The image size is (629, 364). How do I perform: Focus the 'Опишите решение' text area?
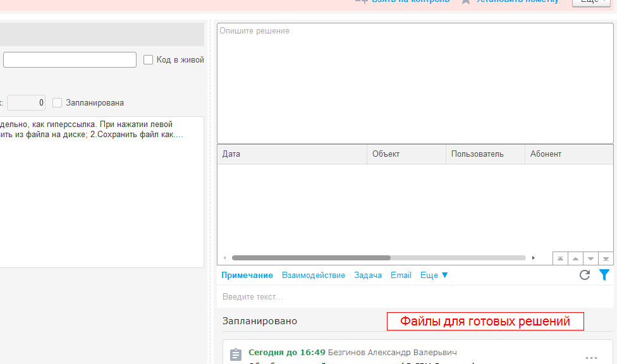click(x=415, y=83)
